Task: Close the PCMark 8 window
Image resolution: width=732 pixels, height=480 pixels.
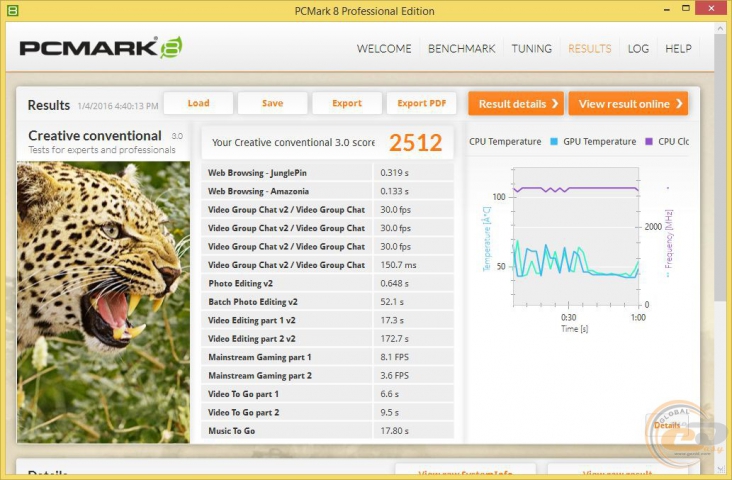Action: coord(711,8)
